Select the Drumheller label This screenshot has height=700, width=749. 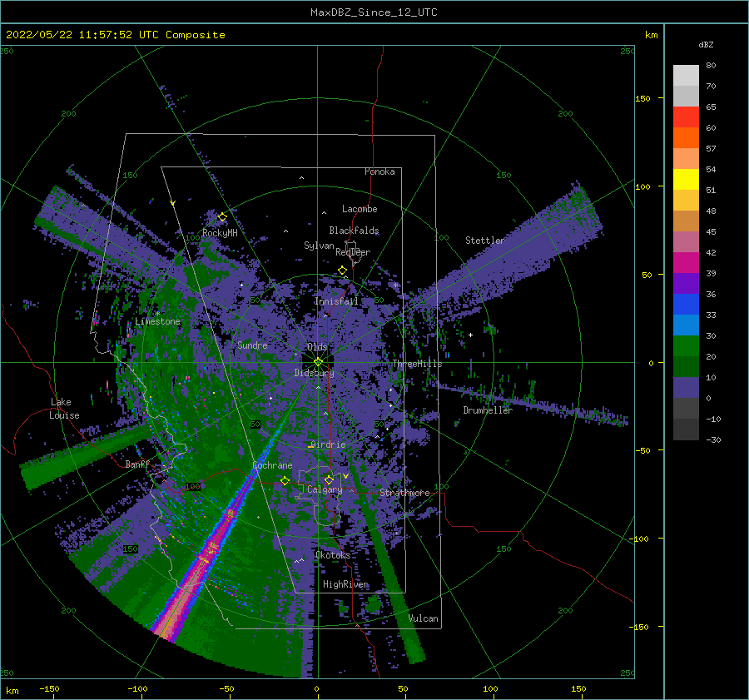(488, 410)
